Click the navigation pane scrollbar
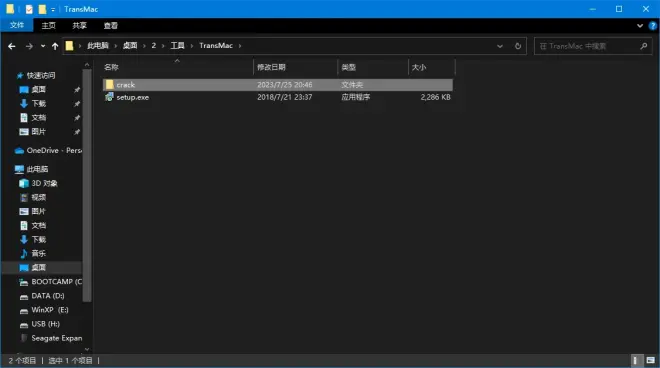Screen dimensions: 660x368 (x=87, y=185)
